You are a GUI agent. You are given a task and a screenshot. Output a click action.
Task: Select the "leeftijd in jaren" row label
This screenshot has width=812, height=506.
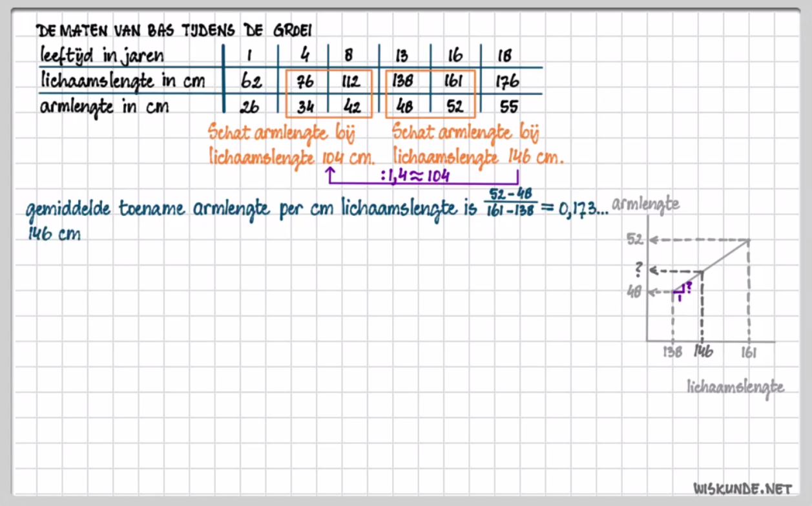(x=102, y=54)
